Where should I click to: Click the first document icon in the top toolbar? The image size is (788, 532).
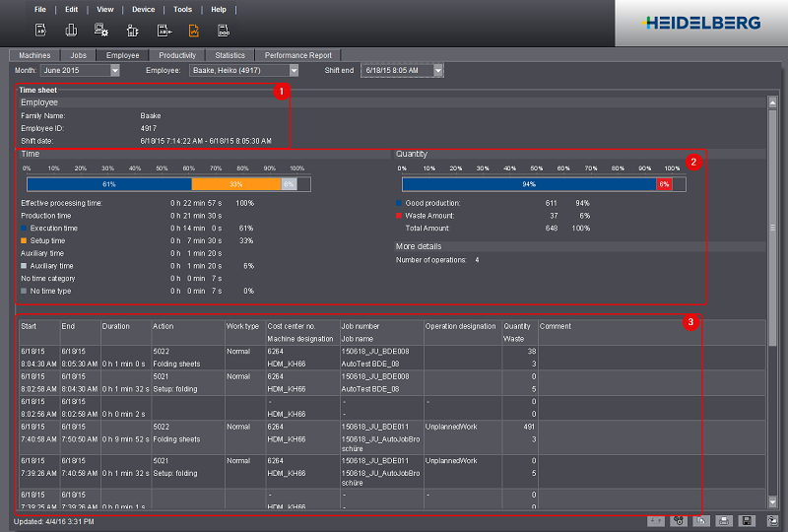(x=41, y=31)
